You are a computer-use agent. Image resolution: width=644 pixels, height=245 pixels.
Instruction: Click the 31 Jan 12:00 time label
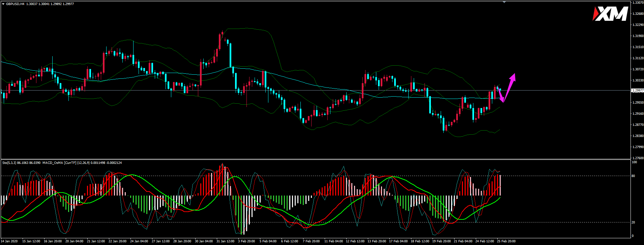(225, 241)
